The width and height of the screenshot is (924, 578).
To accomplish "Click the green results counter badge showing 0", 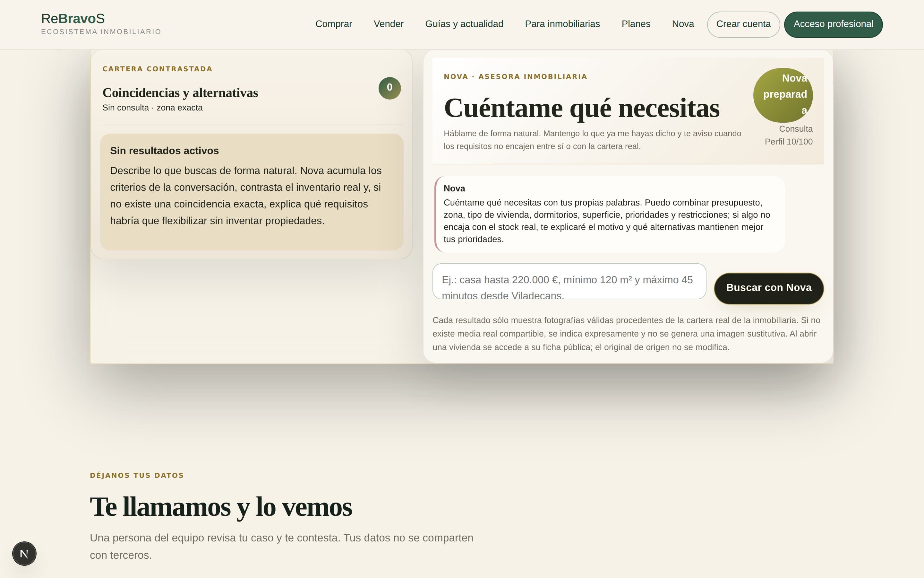I will (389, 88).
